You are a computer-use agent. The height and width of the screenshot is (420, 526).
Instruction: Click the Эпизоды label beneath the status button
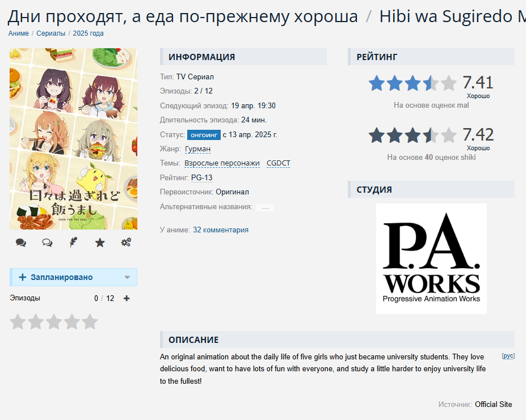click(x=25, y=298)
